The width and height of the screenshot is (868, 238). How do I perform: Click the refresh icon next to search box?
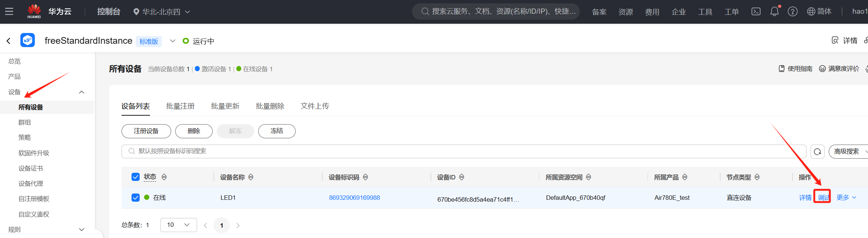(x=817, y=152)
